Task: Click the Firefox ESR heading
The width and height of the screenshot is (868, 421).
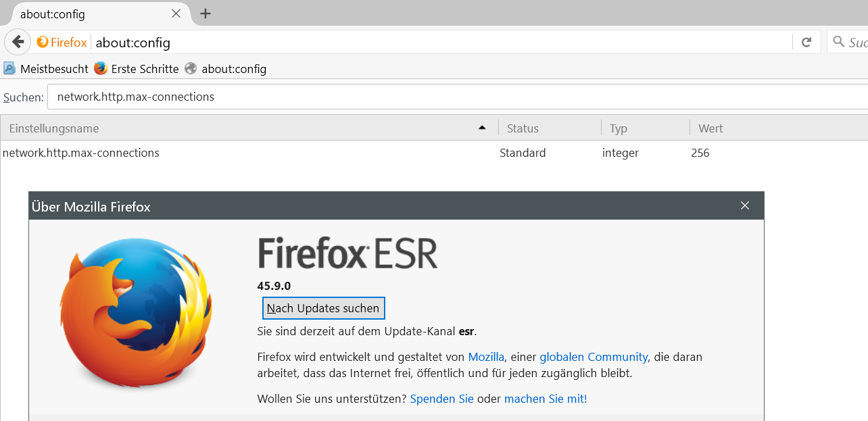Action: (347, 253)
